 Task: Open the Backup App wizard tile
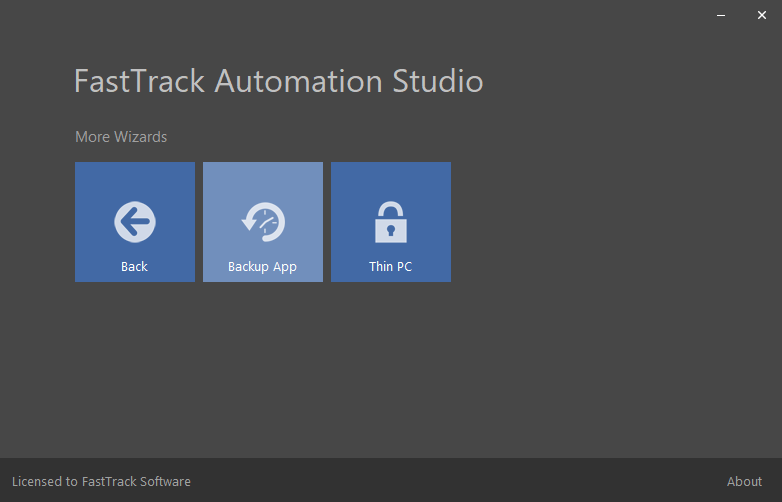263,222
